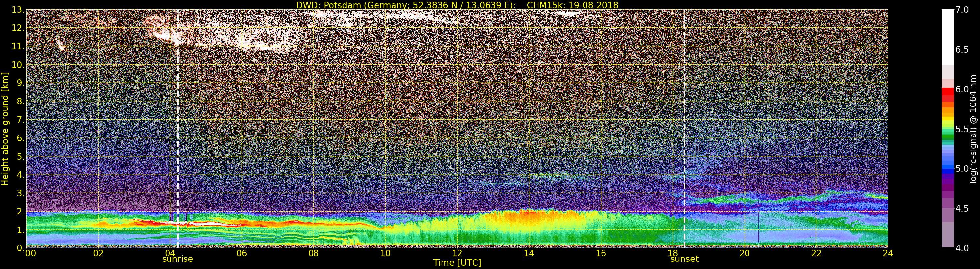Image resolution: width=980 pixels, height=269 pixels.
Task: Click the colorbar tick value '6.5'
Action: point(962,50)
